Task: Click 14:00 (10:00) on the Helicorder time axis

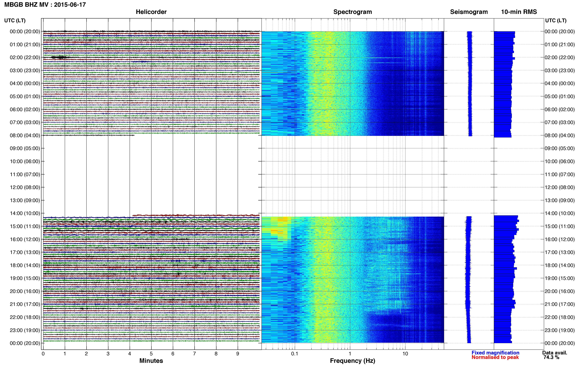Action: [x=25, y=213]
